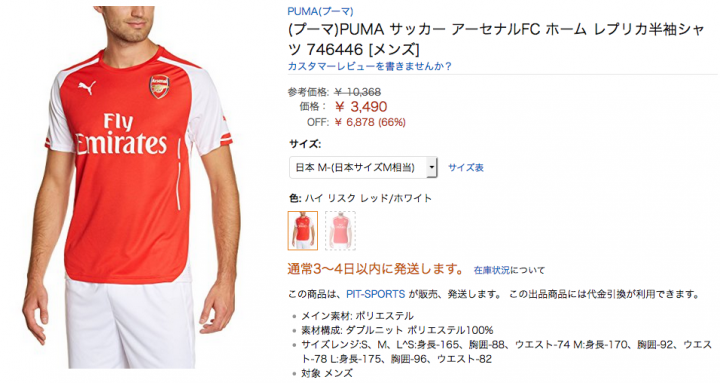
Task: Click the Puma logo on the jersey
Action: click(x=86, y=87)
